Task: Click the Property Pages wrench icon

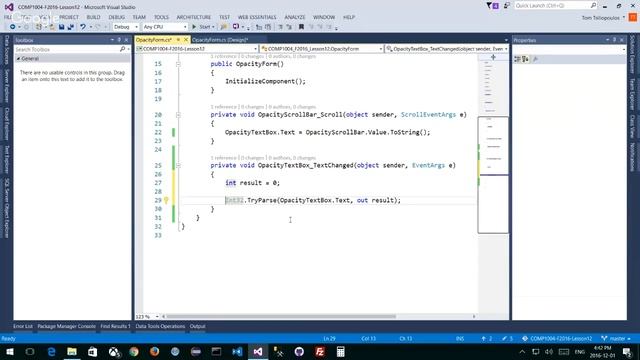Action: [x=535, y=59]
